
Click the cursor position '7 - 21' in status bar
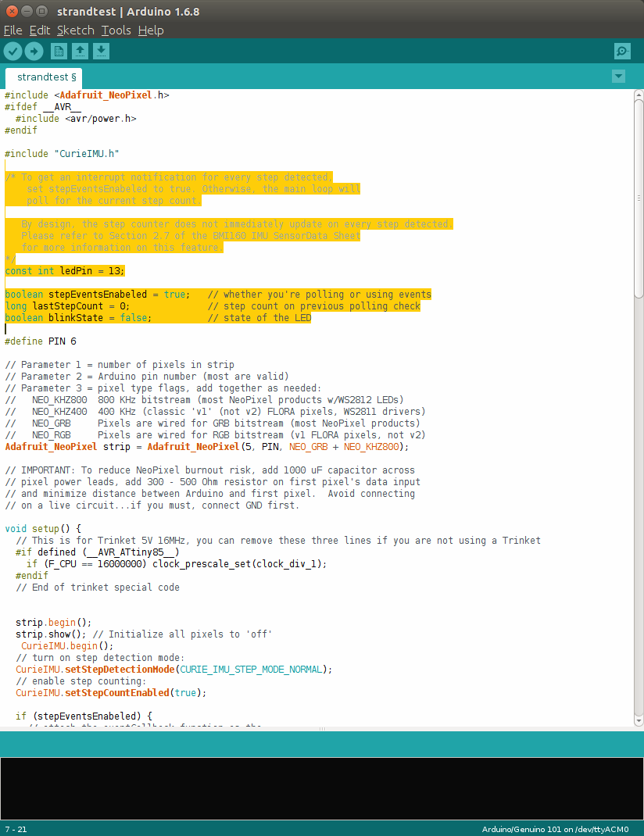pyautogui.click(x=16, y=829)
